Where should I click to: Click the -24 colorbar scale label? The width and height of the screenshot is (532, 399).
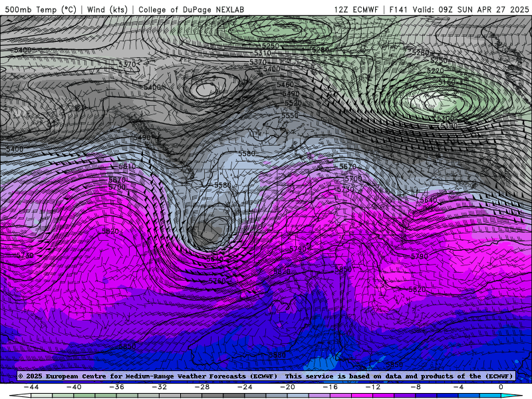245,387
